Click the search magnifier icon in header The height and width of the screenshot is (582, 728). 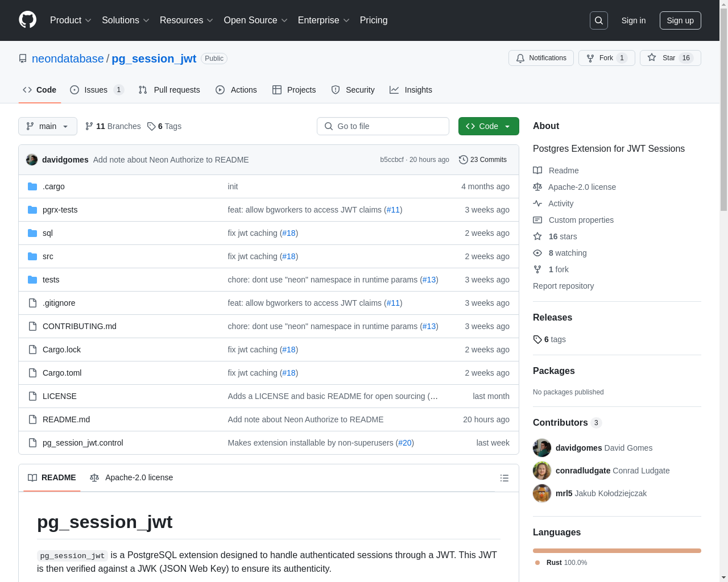pos(599,20)
